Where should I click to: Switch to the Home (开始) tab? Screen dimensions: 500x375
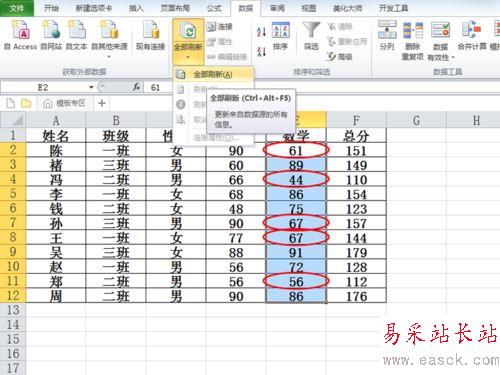(x=52, y=8)
